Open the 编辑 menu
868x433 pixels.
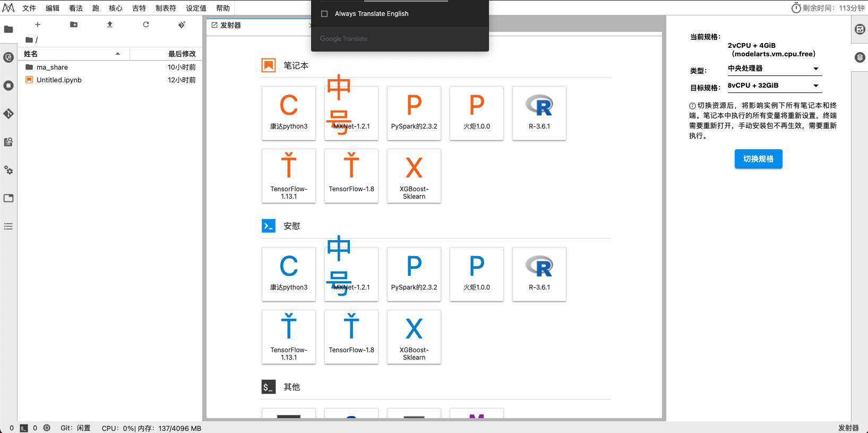coord(53,8)
